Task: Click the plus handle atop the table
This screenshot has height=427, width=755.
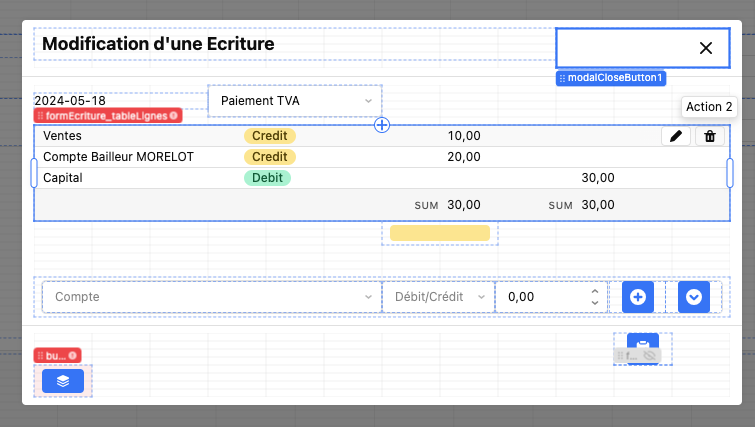Action: tap(382, 125)
